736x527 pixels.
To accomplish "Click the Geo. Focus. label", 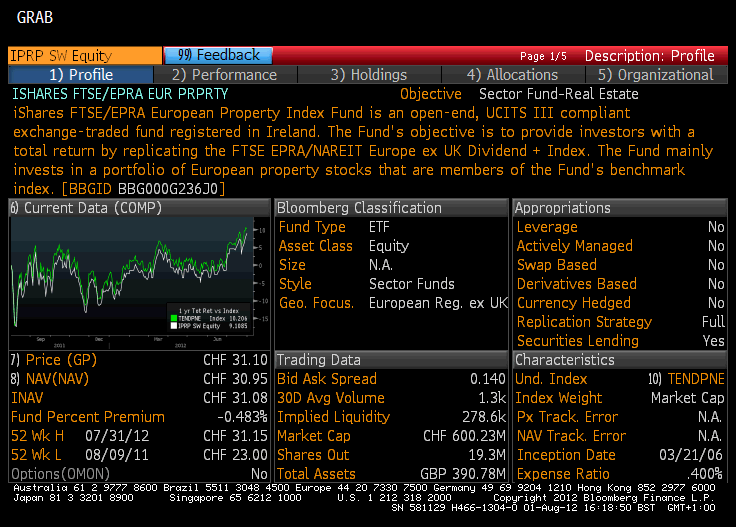I will point(316,303).
